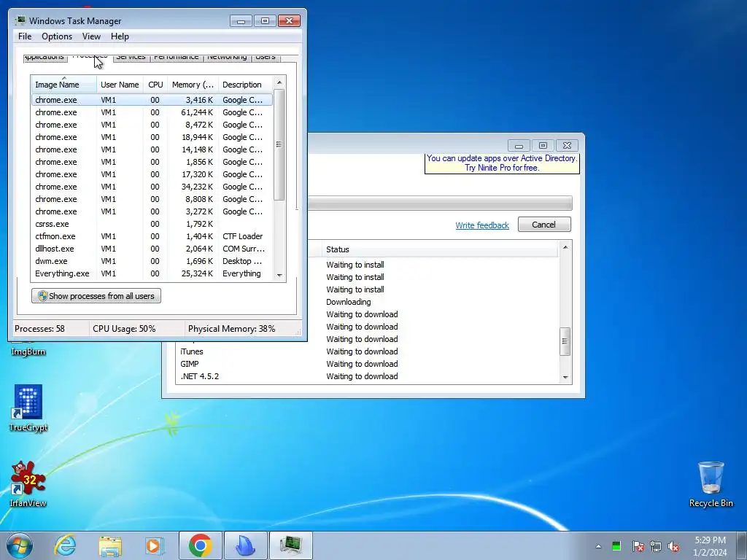This screenshot has width=747, height=560.
Task: Select the ctfmon.exe process row
Action: point(152,236)
